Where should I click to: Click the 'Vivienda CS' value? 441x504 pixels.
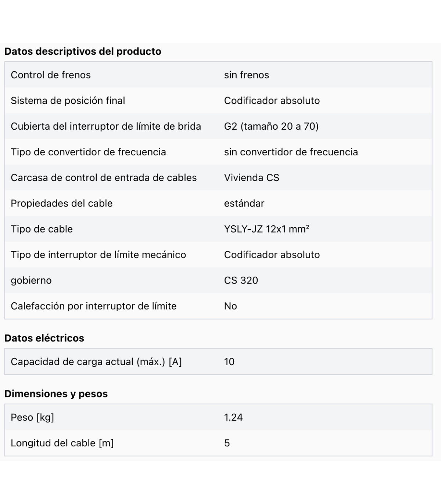252,178
